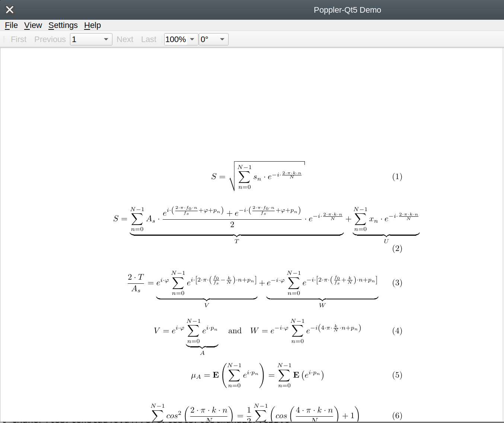This screenshot has width=504, height=423.
Task: Click the Poppler-Qt5 Demo title bar
Action: click(347, 10)
